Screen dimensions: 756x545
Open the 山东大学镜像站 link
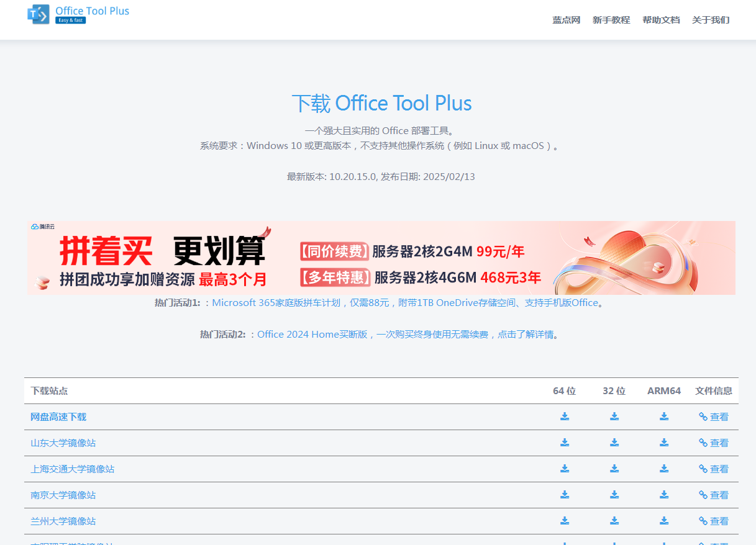(63, 443)
